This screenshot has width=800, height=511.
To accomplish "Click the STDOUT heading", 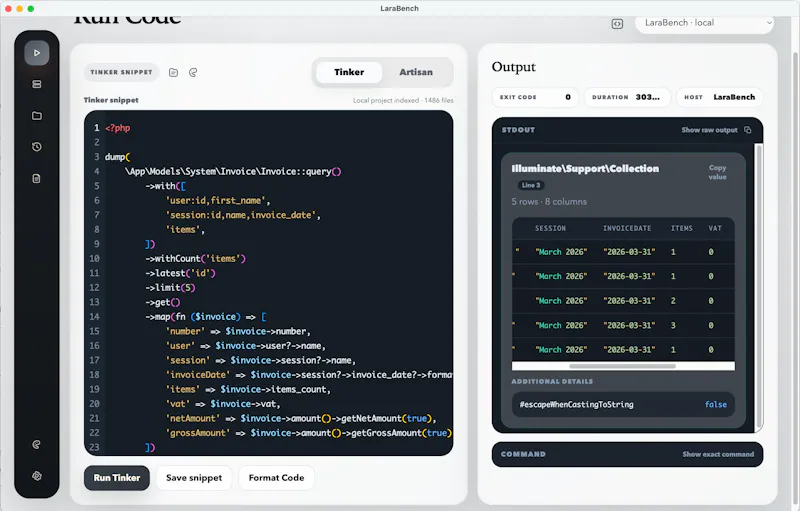I will pyautogui.click(x=518, y=130).
